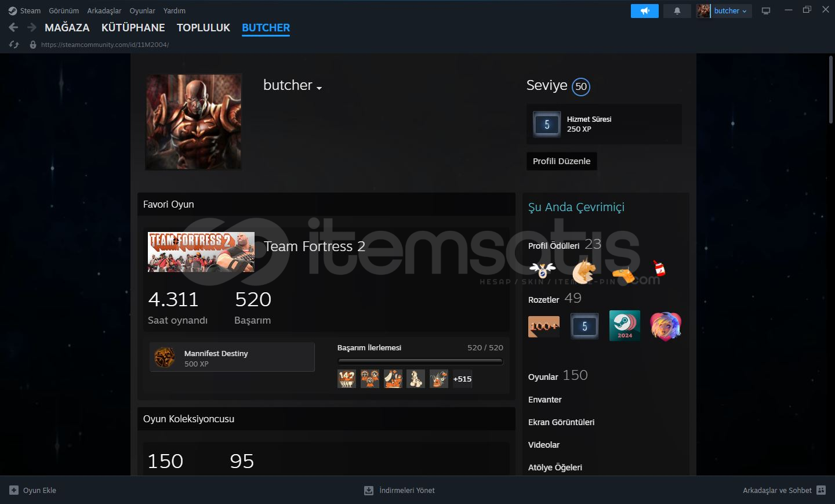Open the Oyunlar menu in the menu bar

[x=142, y=11]
